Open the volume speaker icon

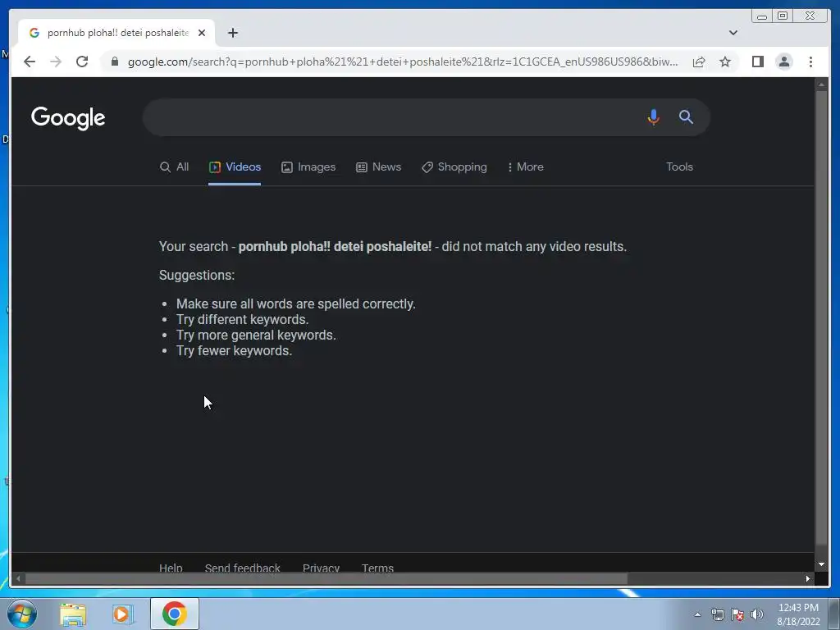(x=757, y=614)
